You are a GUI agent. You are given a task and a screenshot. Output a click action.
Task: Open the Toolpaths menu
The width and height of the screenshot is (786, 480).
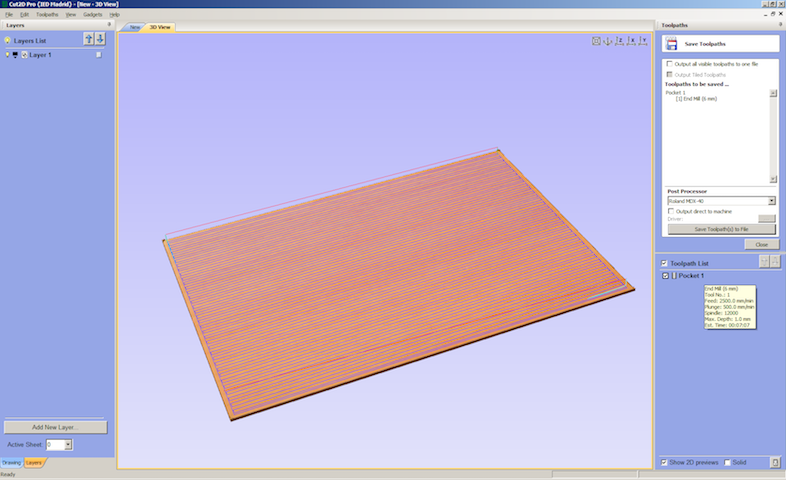tap(47, 15)
